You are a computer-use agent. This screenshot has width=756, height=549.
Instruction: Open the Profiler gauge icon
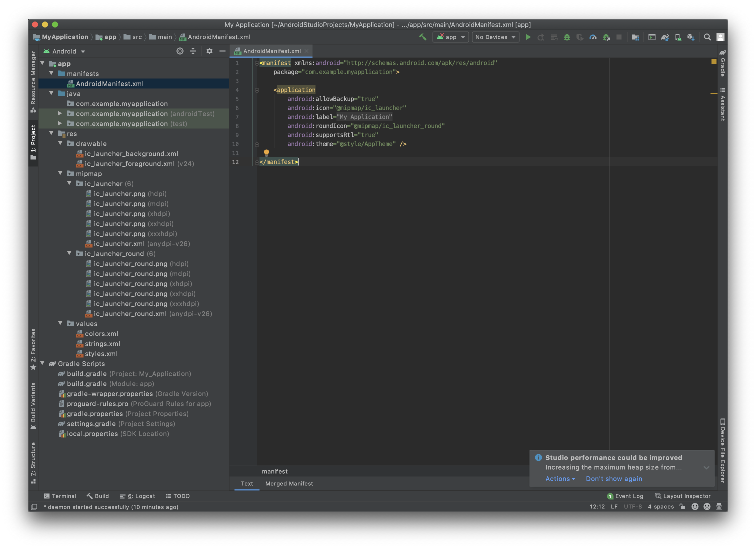[x=593, y=37]
